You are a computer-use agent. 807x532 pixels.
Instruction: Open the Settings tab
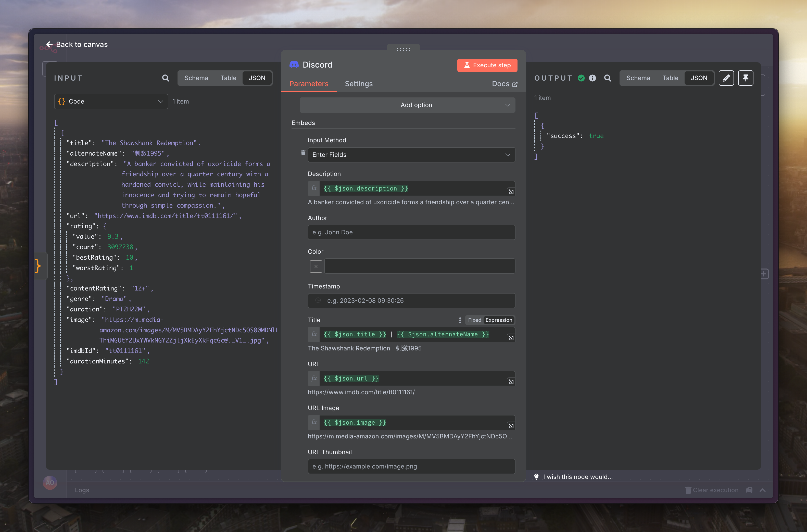coord(359,84)
